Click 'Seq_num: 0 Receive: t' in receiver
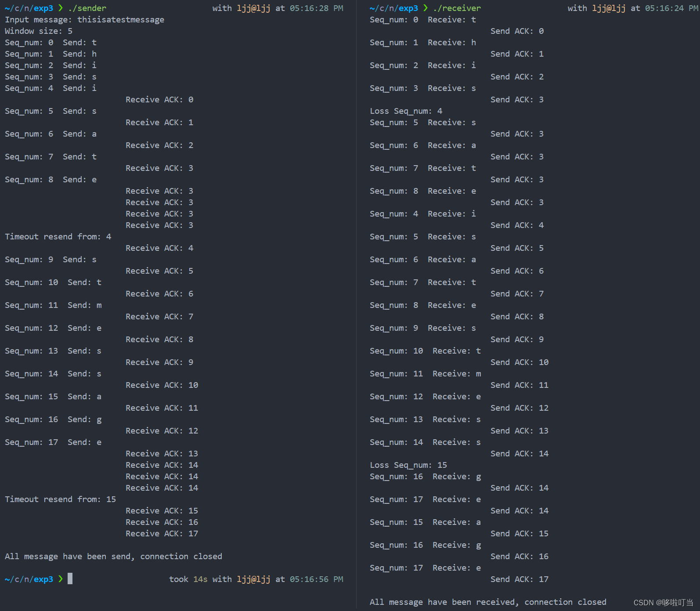 coord(423,20)
